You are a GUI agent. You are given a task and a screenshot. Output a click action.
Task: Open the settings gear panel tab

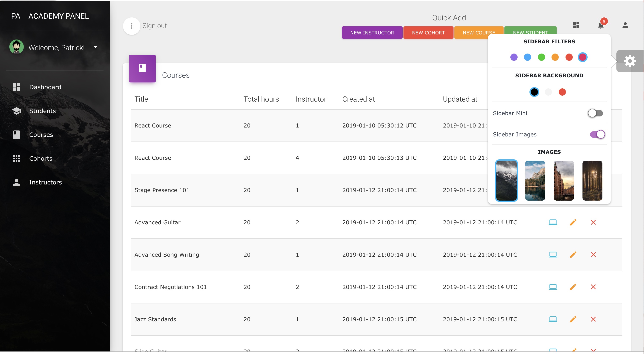(630, 61)
